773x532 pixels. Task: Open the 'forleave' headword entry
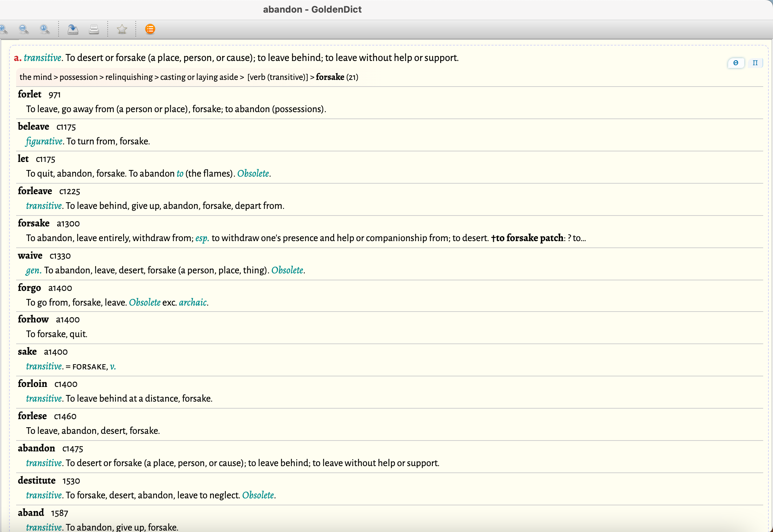click(35, 191)
